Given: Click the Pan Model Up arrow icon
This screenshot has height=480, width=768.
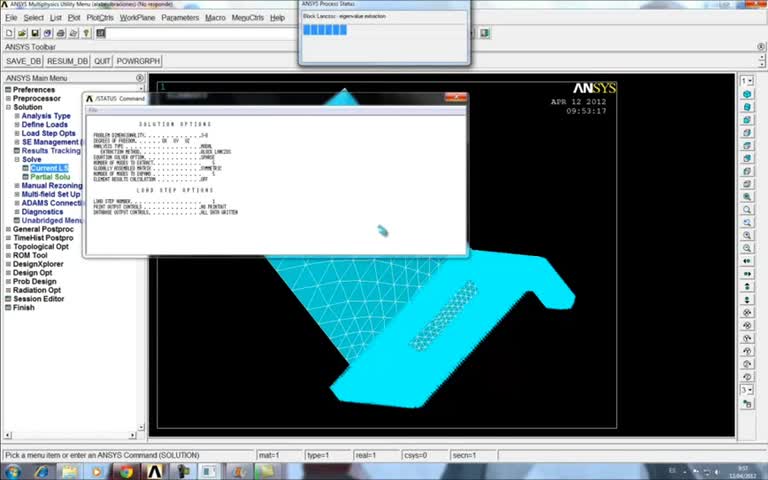Looking at the screenshot, I should pyautogui.click(x=747, y=287).
